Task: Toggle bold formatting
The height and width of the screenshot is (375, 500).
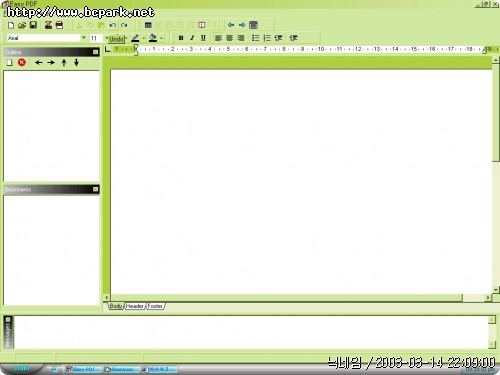Action: click(x=181, y=38)
